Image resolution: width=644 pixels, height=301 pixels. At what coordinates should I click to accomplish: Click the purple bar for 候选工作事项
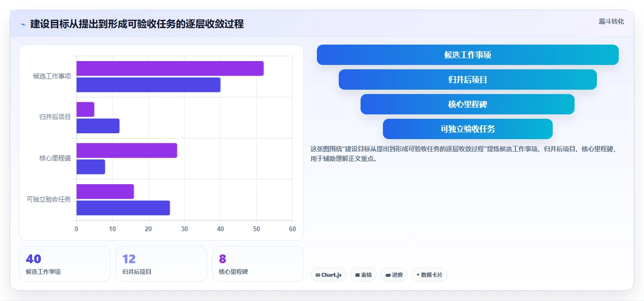click(170, 68)
